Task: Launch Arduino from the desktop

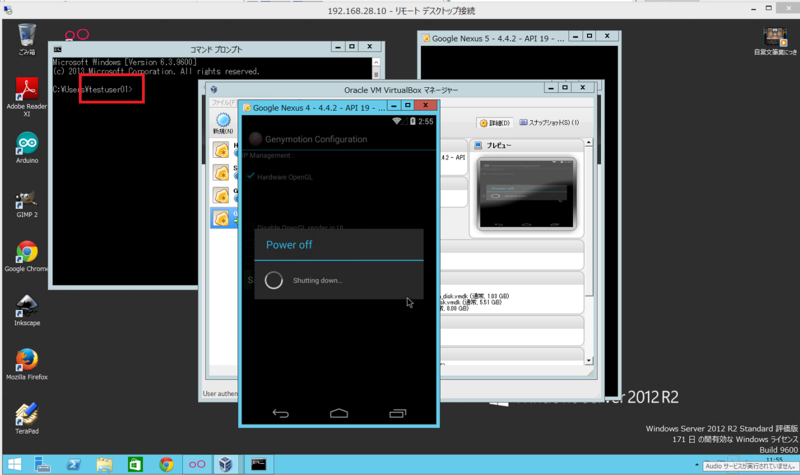Action: tap(27, 148)
